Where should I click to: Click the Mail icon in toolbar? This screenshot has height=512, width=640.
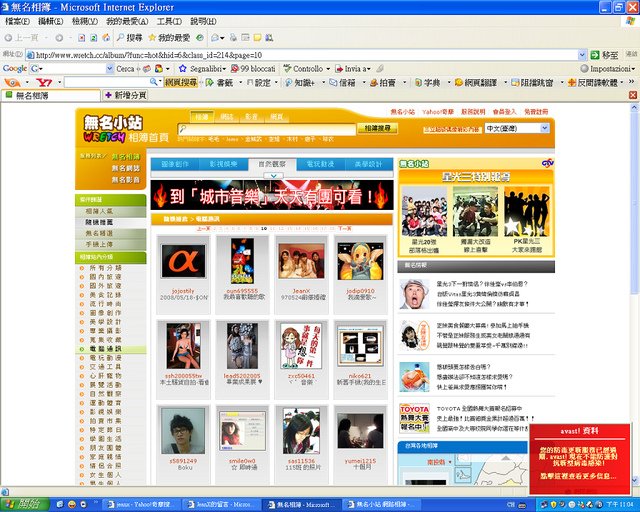point(217,38)
